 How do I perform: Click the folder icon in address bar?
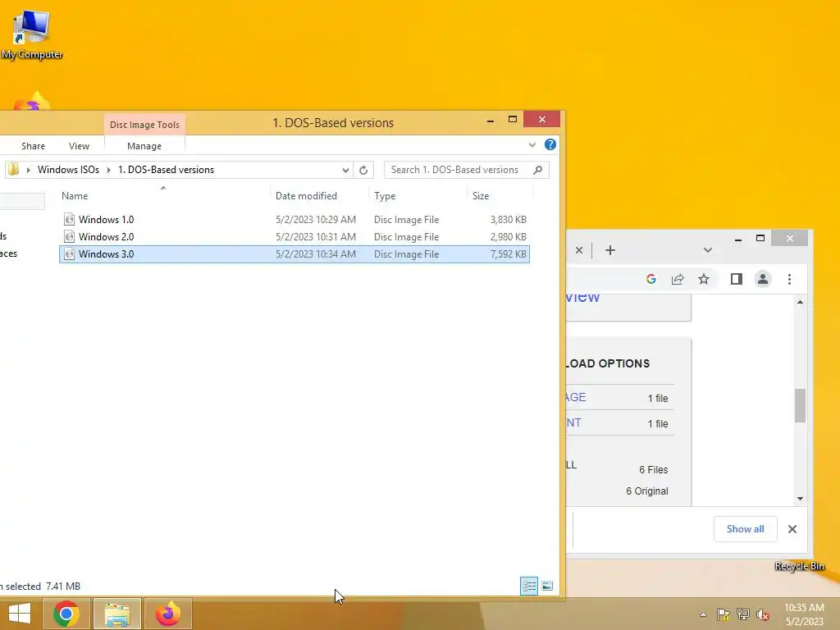[14, 169]
